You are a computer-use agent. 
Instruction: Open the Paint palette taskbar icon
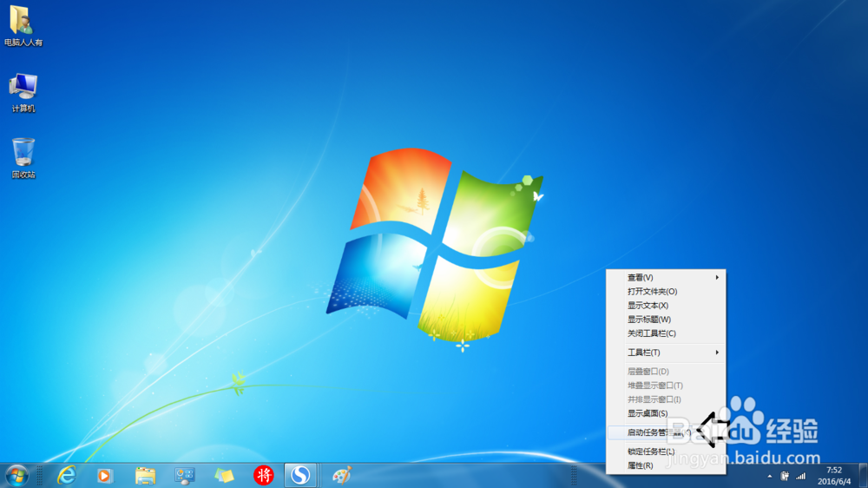(x=341, y=475)
